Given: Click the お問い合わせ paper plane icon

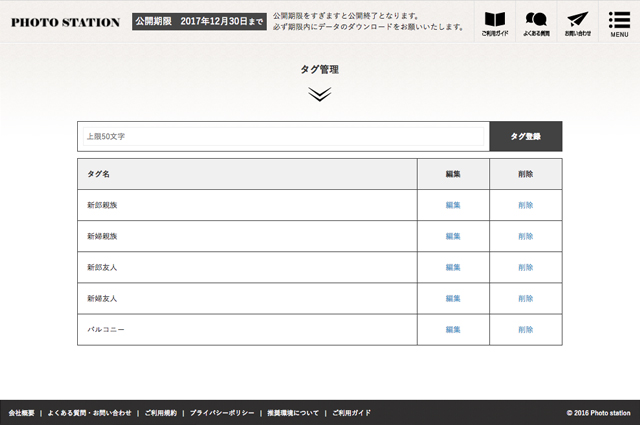Looking at the screenshot, I should tap(577, 21).
